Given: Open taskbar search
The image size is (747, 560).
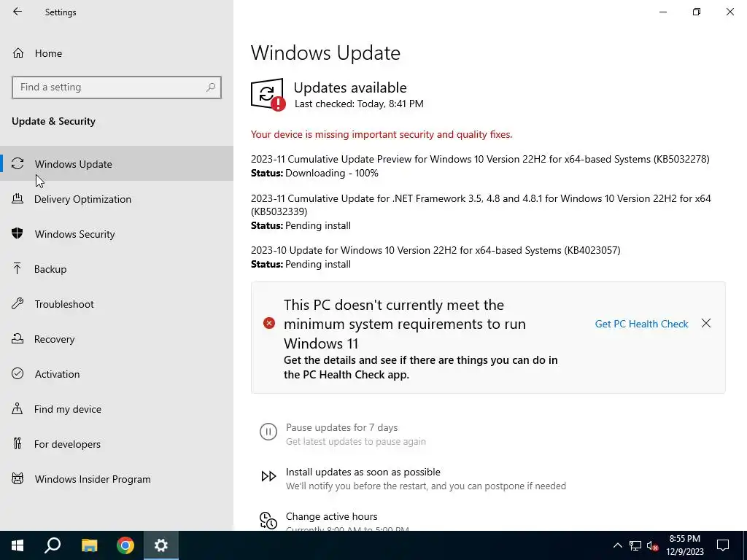Looking at the screenshot, I should [53, 545].
